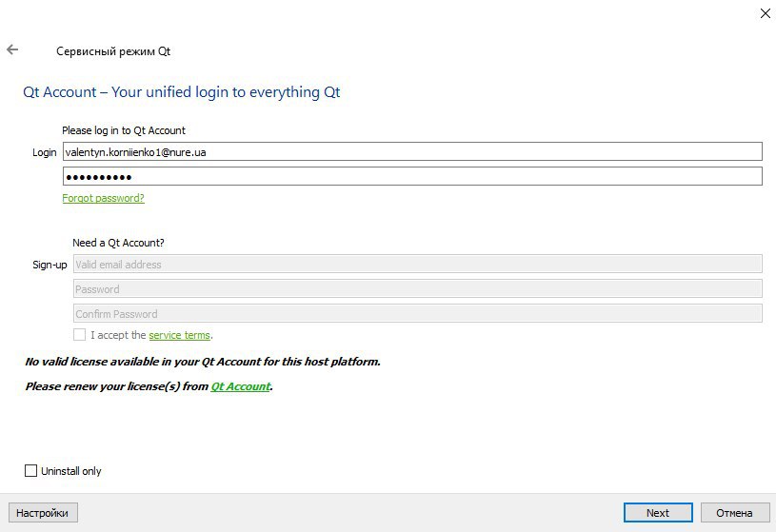
Task: Click the Qt Account unified login heading
Action: tap(182, 92)
